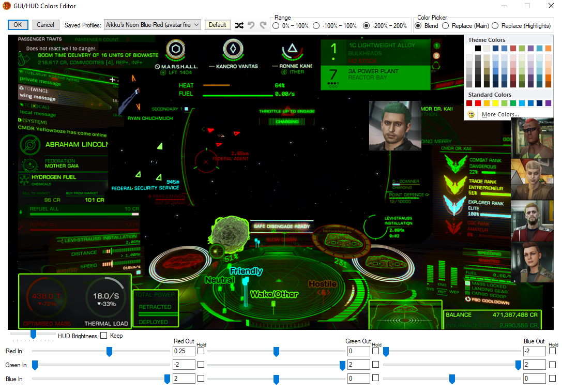This screenshot has width=562, height=392.
Task: Click the Explorer Rank emblem in preview
Action: tap(454, 205)
